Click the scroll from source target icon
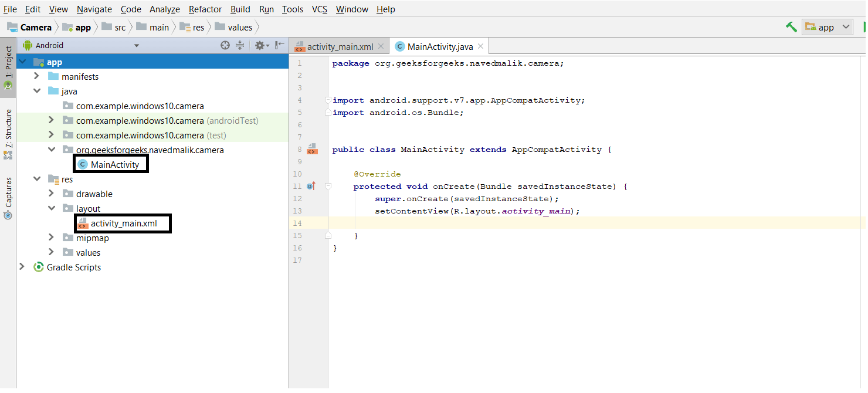This screenshot has width=868, height=393. coord(225,45)
